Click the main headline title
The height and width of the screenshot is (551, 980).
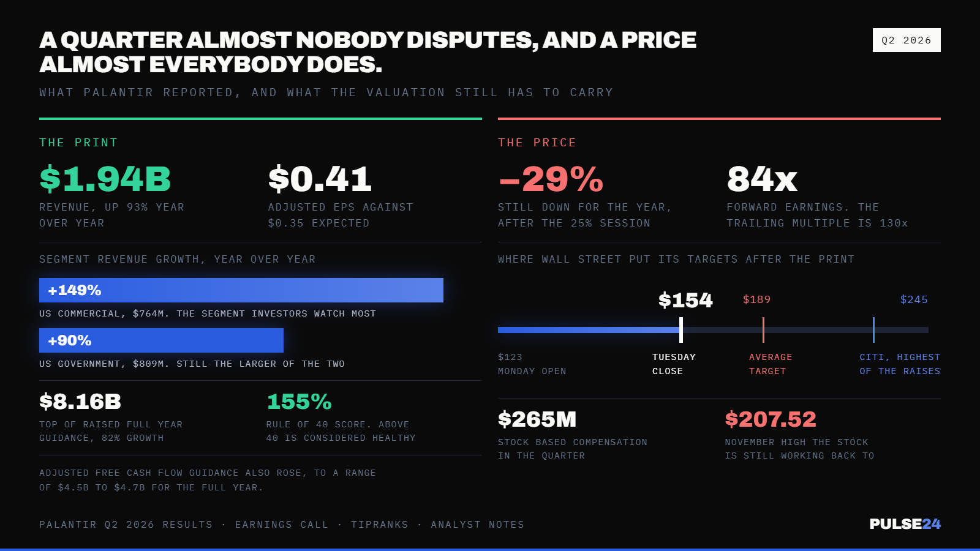point(367,52)
